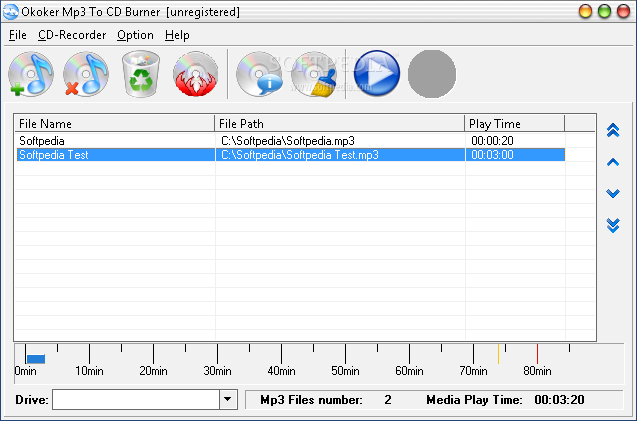Close window with red title button
637x421 pixels.
point(623,11)
